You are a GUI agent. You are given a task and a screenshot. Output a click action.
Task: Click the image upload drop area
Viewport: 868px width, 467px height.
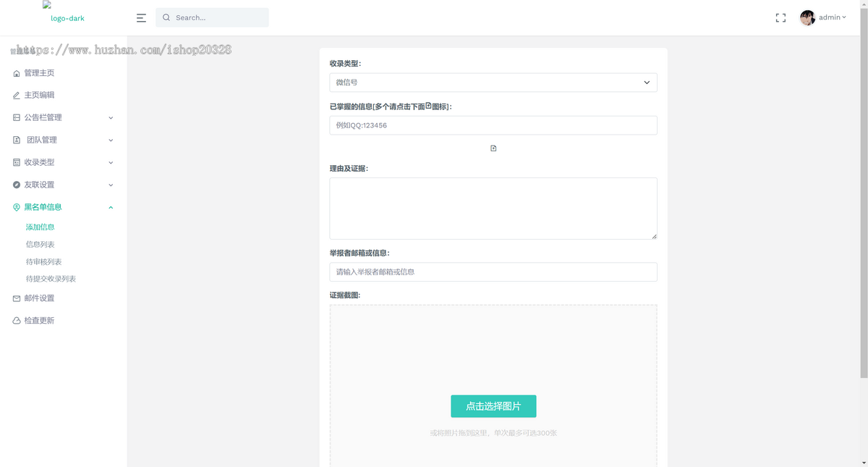coord(493,385)
